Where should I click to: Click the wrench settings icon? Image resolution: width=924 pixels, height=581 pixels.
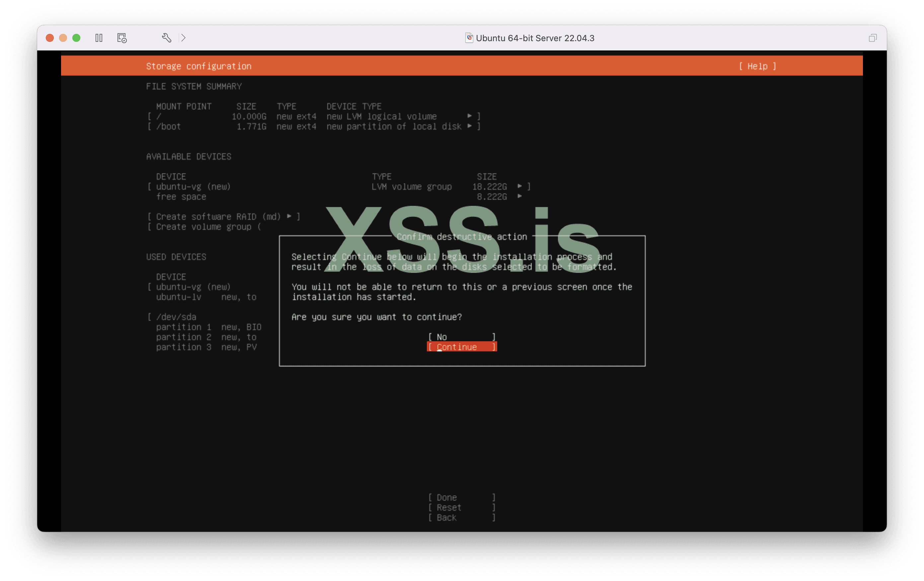[x=167, y=38]
